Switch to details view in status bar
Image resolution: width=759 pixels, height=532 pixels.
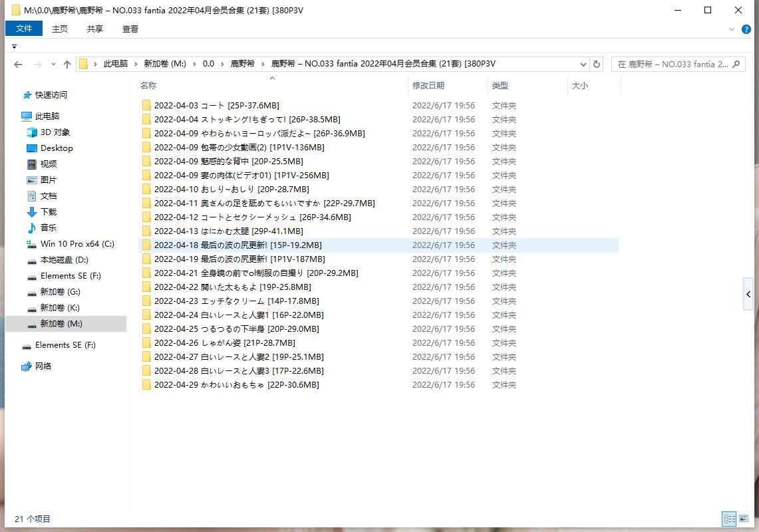tap(729, 519)
